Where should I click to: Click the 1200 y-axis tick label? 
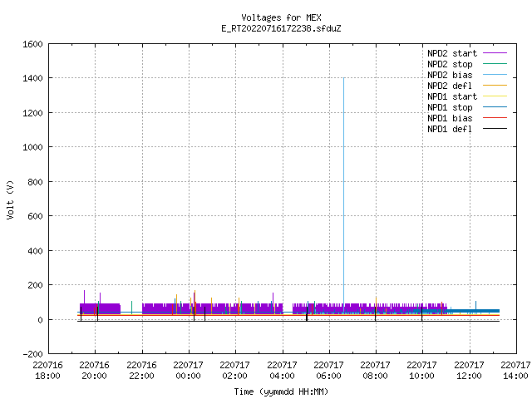coord(33,113)
